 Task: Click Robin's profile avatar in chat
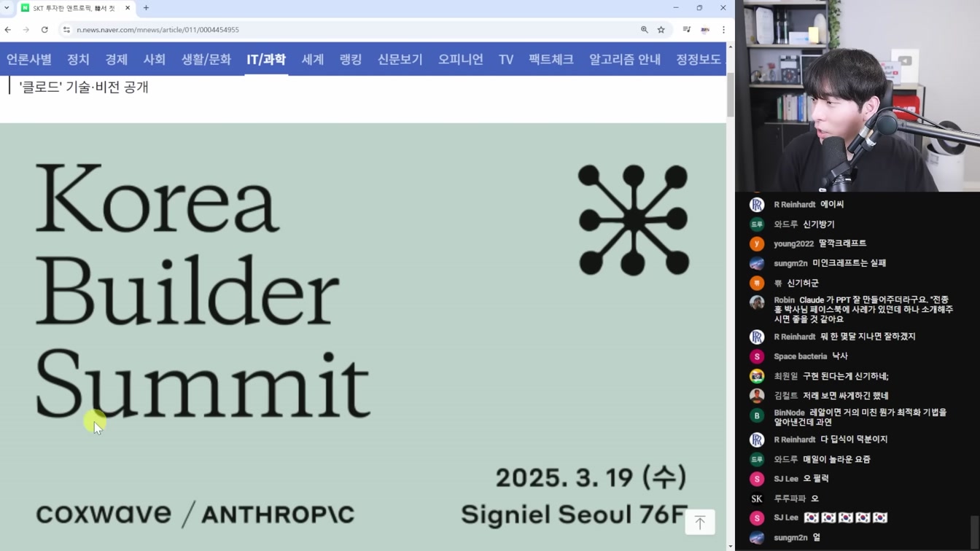tap(757, 302)
